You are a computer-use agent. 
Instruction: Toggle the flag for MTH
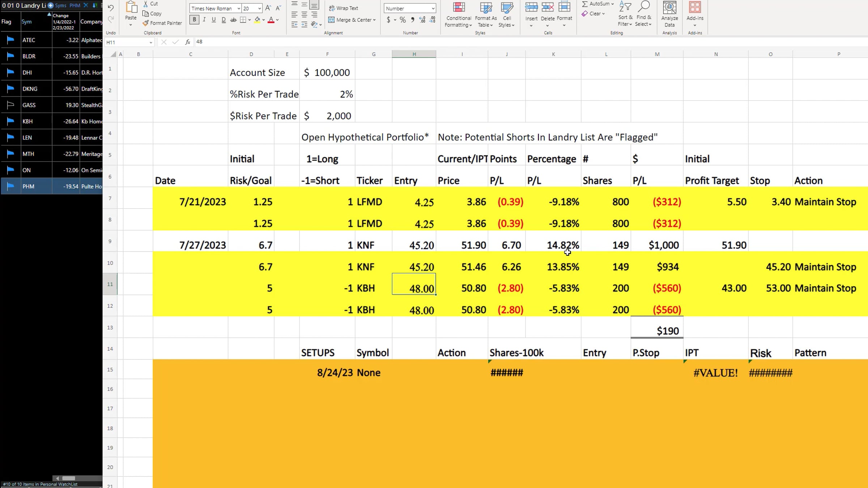pyautogui.click(x=10, y=154)
